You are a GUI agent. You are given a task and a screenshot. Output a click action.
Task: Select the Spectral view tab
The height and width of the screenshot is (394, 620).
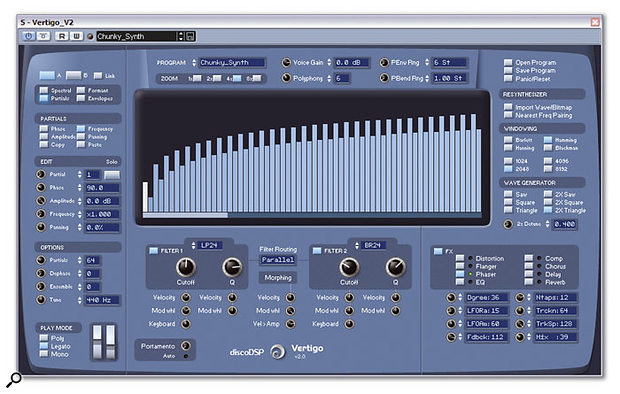[x=56, y=90]
